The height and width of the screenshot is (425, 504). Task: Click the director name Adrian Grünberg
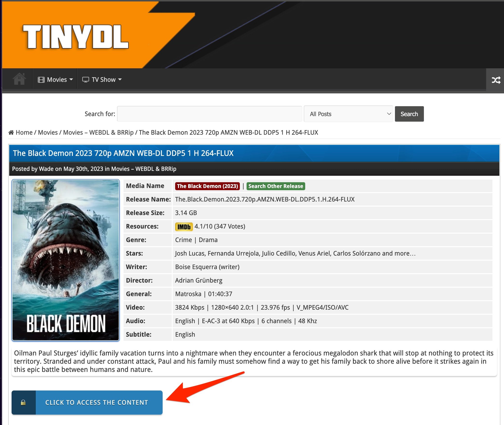pyautogui.click(x=199, y=280)
